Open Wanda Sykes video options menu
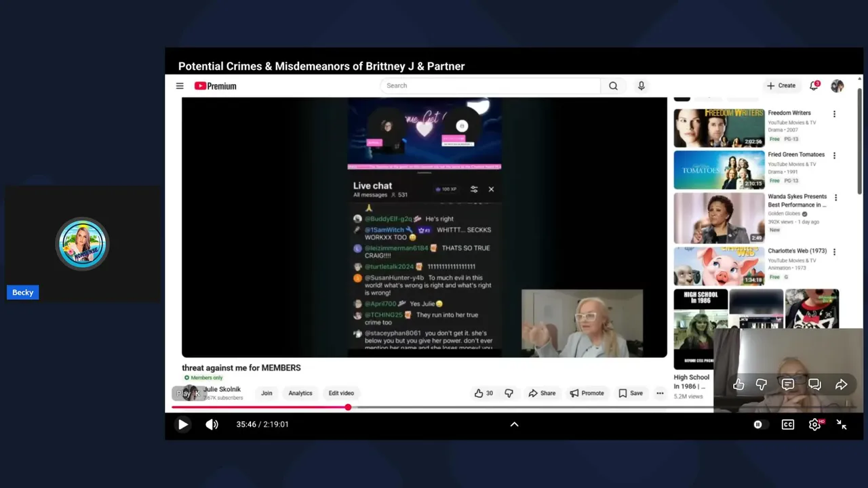The height and width of the screenshot is (488, 868). tap(835, 198)
